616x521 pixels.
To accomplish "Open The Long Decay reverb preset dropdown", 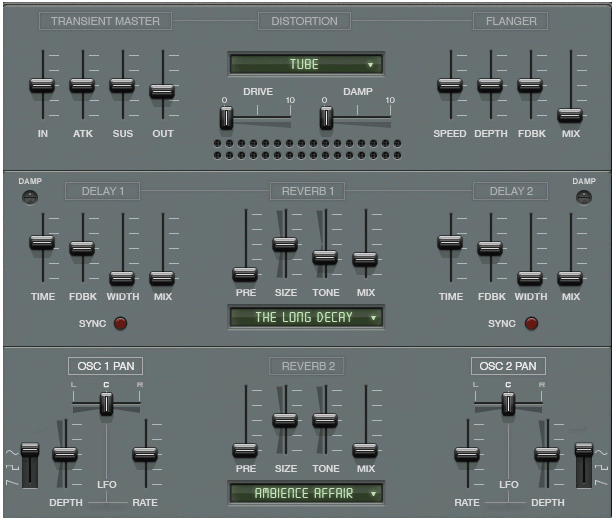I will coord(306,317).
